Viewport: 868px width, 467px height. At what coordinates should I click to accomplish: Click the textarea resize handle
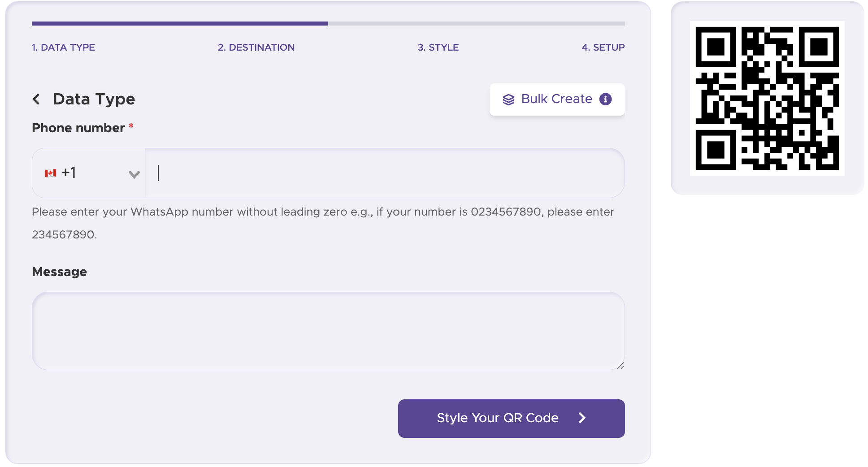click(x=620, y=366)
